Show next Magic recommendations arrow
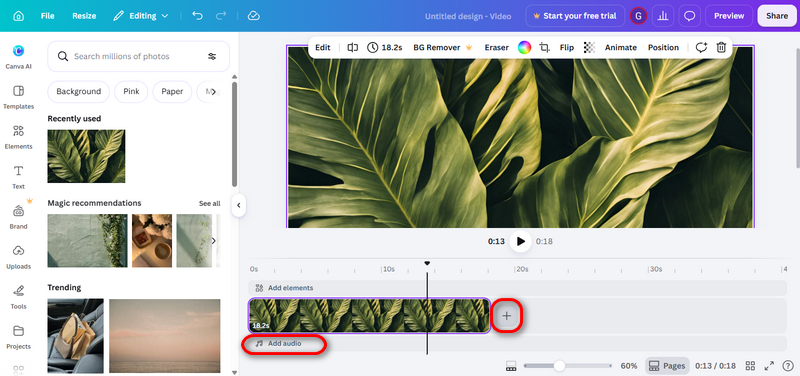Viewport: 800px width, 376px height. tap(214, 241)
